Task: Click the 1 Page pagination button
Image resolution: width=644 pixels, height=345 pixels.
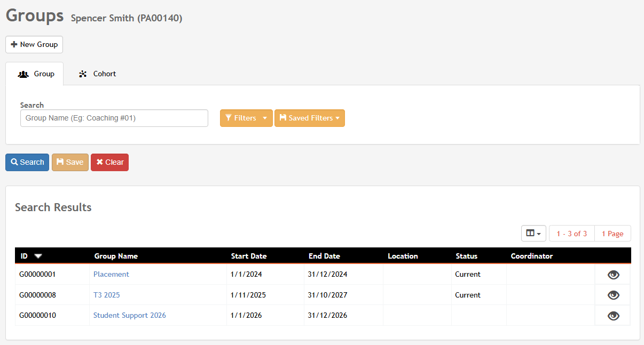Action: [x=612, y=234]
